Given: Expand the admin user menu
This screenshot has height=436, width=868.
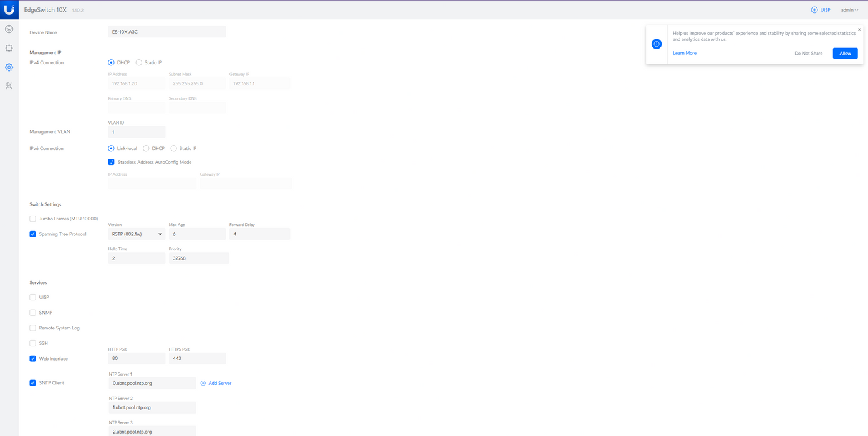Looking at the screenshot, I should (849, 10).
